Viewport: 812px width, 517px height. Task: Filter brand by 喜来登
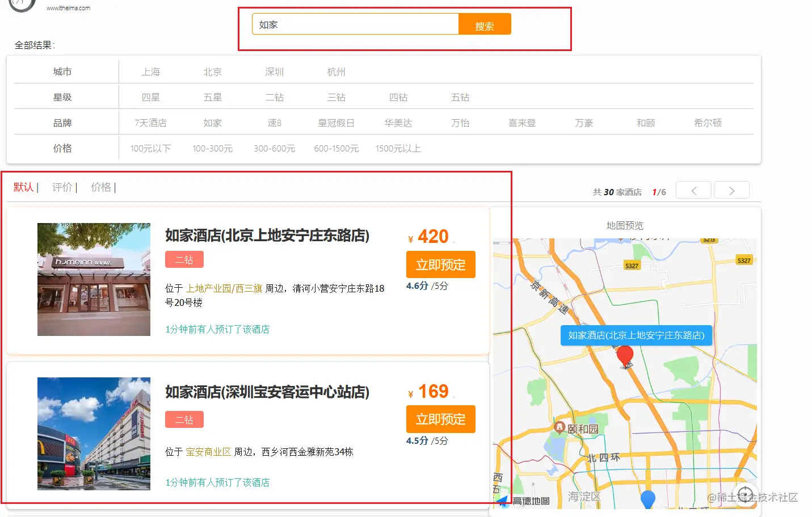[x=522, y=123]
